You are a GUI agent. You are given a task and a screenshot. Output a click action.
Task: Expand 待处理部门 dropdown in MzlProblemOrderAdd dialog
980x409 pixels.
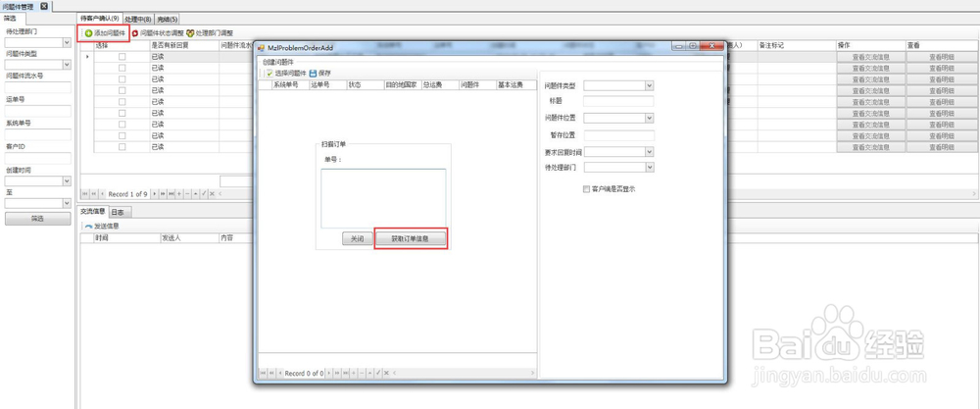point(650,168)
